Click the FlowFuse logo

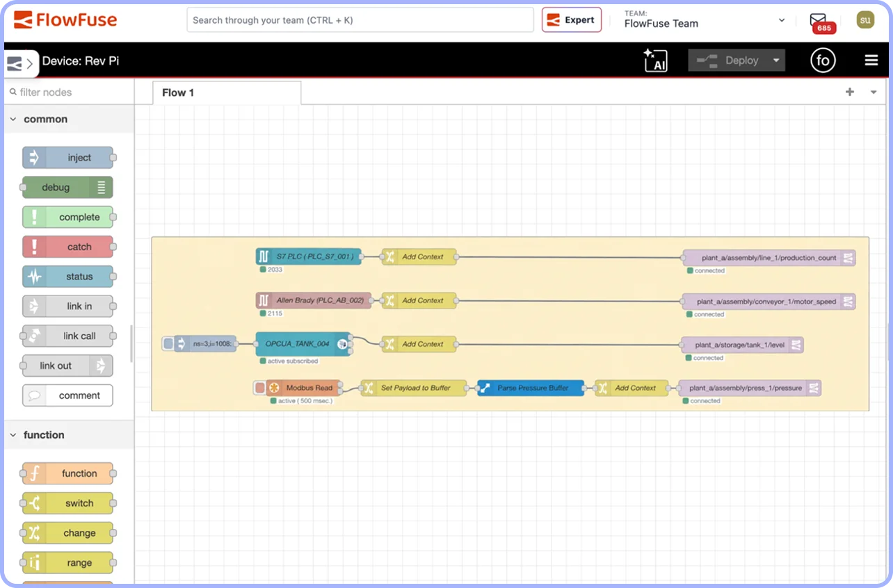pyautogui.click(x=65, y=19)
